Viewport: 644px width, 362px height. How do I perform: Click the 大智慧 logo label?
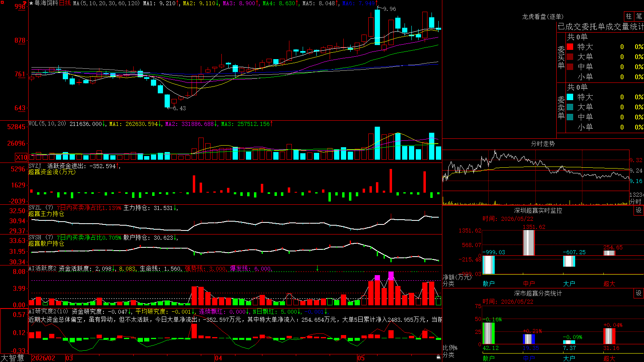(x=12, y=358)
